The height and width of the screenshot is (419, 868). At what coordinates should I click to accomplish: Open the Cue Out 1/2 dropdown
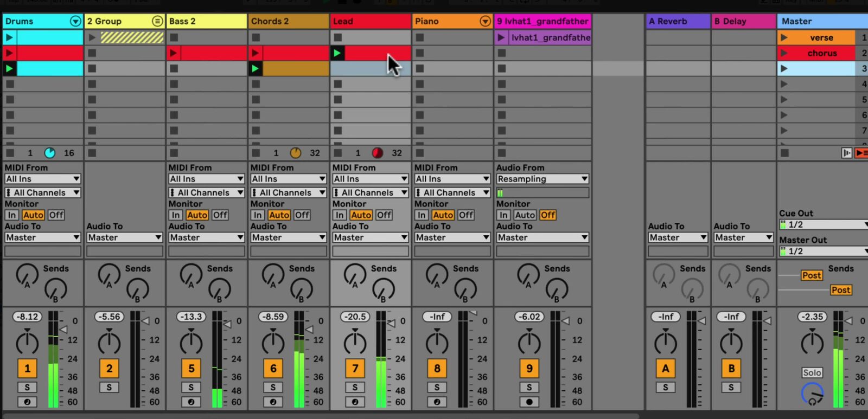click(824, 224)
